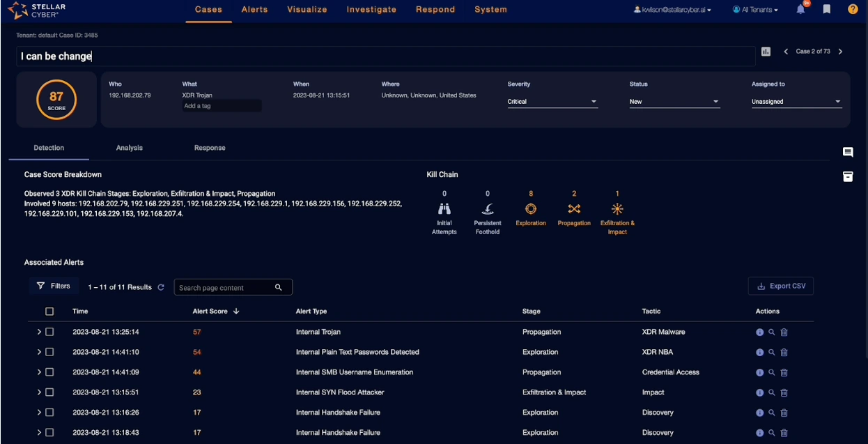Check the Internal Trojan alert row
The height and width of the screenshot is (444, 868).
(49, 332)
